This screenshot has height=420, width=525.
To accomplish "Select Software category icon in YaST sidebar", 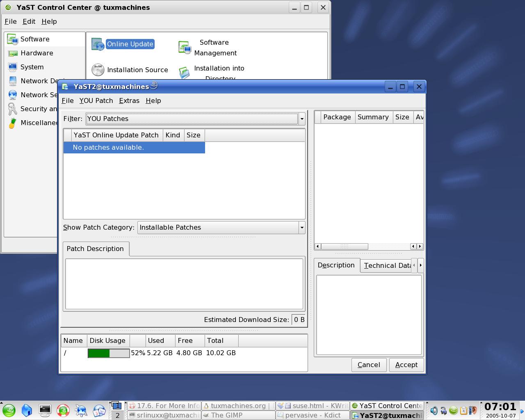I will click(13, 39).
